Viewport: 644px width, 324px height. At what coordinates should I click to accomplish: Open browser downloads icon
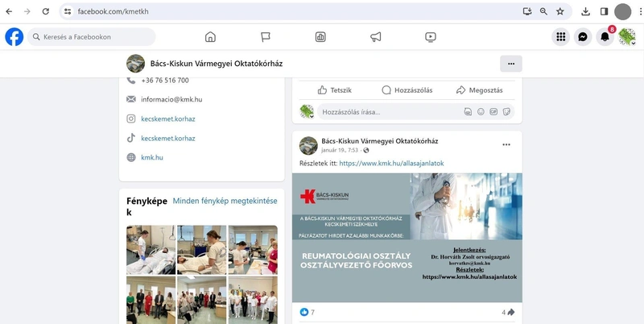(x=586, y=11)
